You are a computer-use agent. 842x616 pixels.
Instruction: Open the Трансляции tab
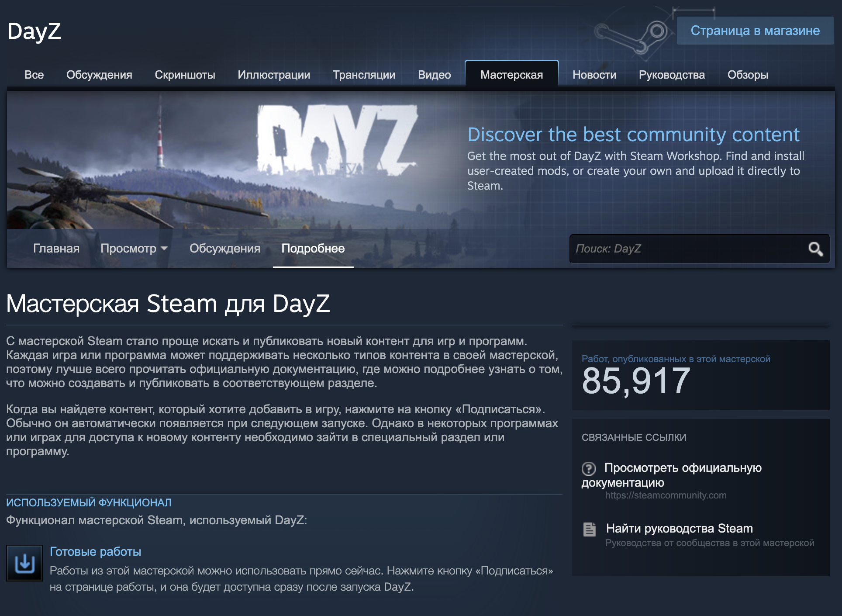click(x=364, y=75)
